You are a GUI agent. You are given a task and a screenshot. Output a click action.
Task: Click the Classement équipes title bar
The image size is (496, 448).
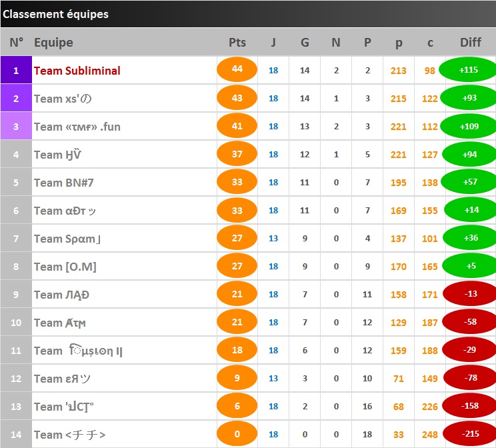pos(248,14)
